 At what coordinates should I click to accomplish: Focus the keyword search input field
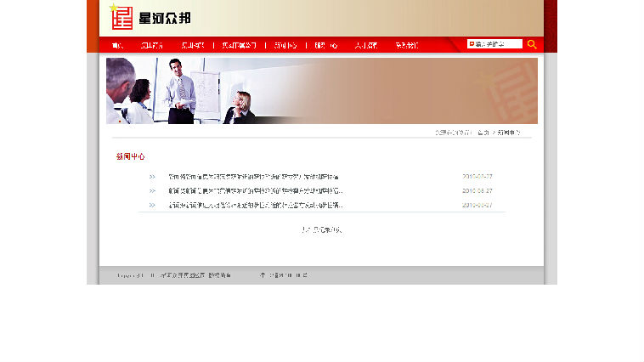click(494, 44)
